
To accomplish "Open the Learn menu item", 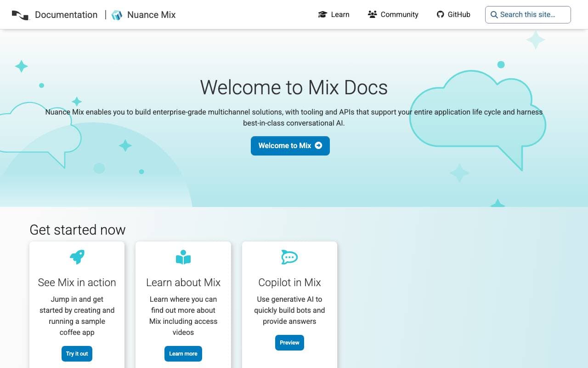I will pyautogui.click(x=334, y=15).
